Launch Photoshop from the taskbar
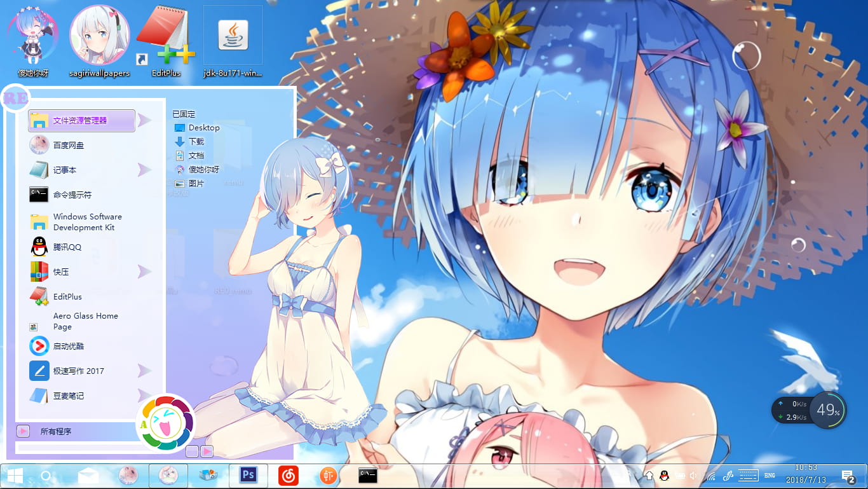Image resolution: width=868 pixels, height=489 pixels. pyautogui.click(x=248, y=474)
